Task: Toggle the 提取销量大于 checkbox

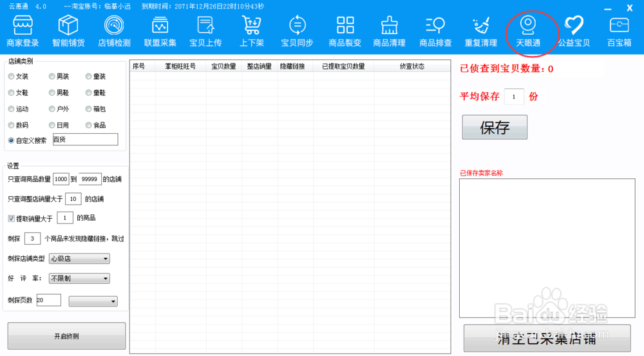Action: tap(11, 218)
